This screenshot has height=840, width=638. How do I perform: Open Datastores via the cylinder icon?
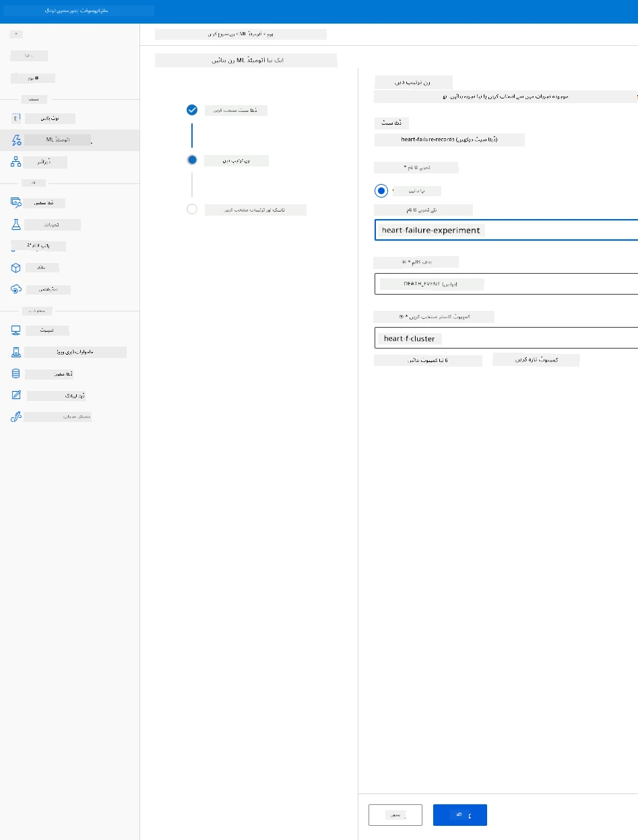16,373
